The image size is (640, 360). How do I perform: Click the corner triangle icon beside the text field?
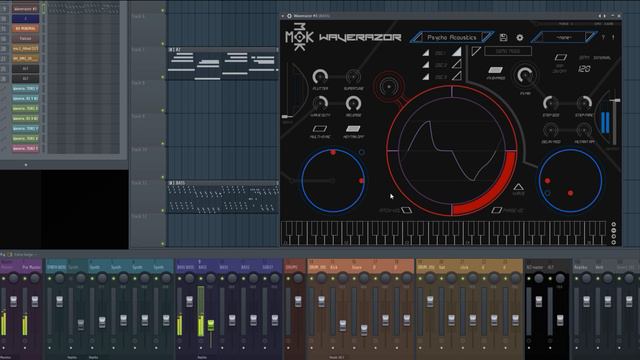476,51
